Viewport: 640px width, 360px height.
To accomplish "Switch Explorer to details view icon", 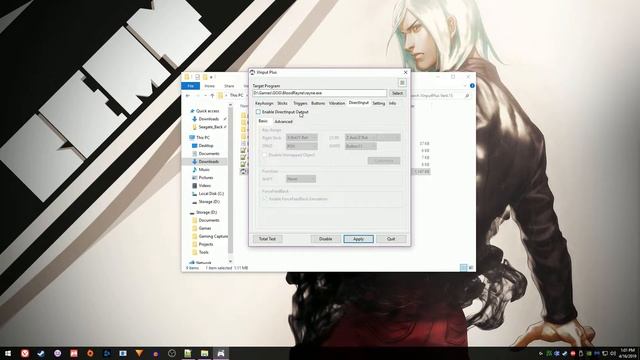I will point(463,268).
